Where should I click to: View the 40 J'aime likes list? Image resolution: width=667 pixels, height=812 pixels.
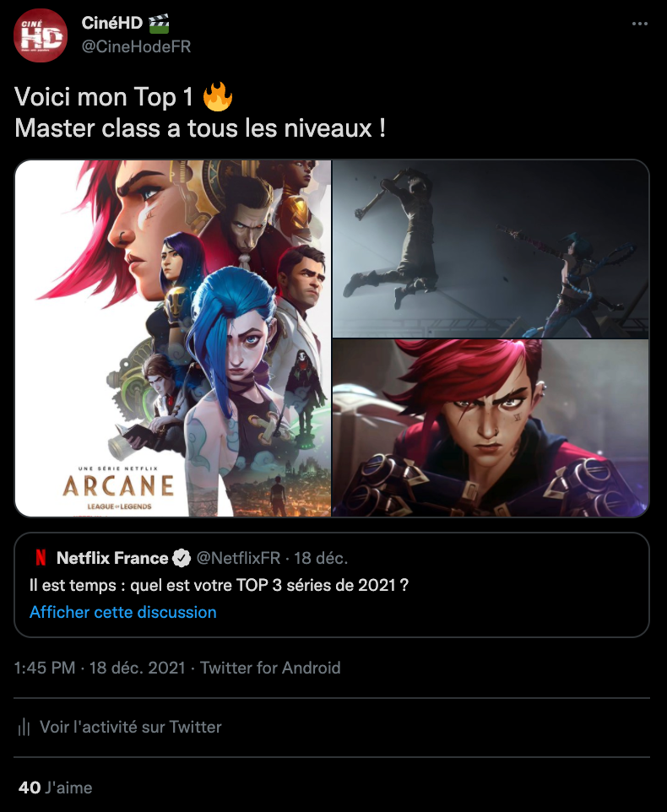(x=56, y=788)
